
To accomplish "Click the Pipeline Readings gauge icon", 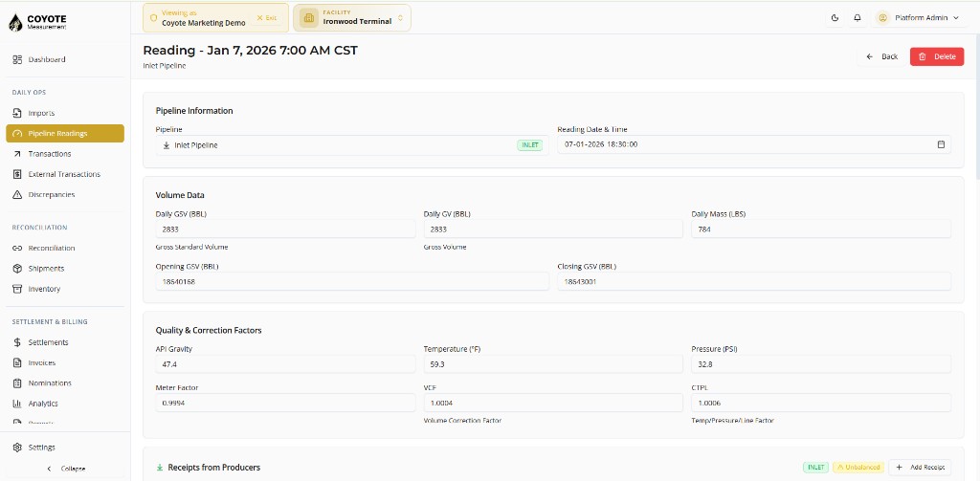I will pyautogui.click(x=17, y=134).
